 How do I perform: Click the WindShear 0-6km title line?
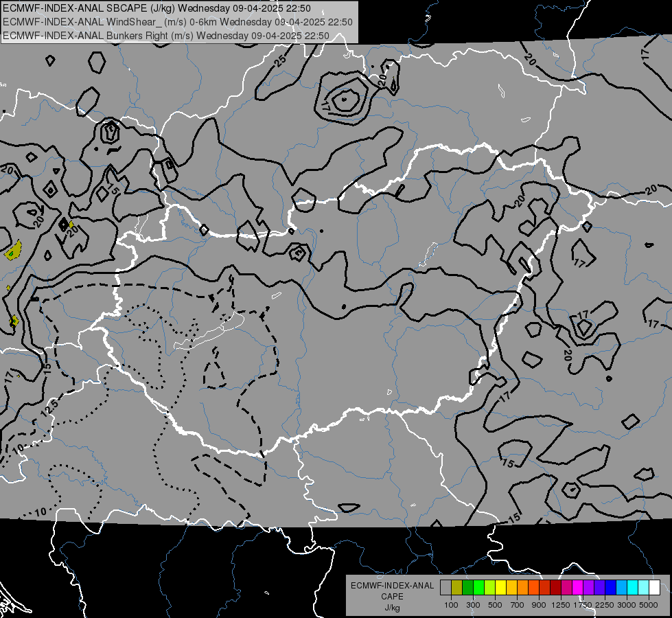click(x=177, y=22)
